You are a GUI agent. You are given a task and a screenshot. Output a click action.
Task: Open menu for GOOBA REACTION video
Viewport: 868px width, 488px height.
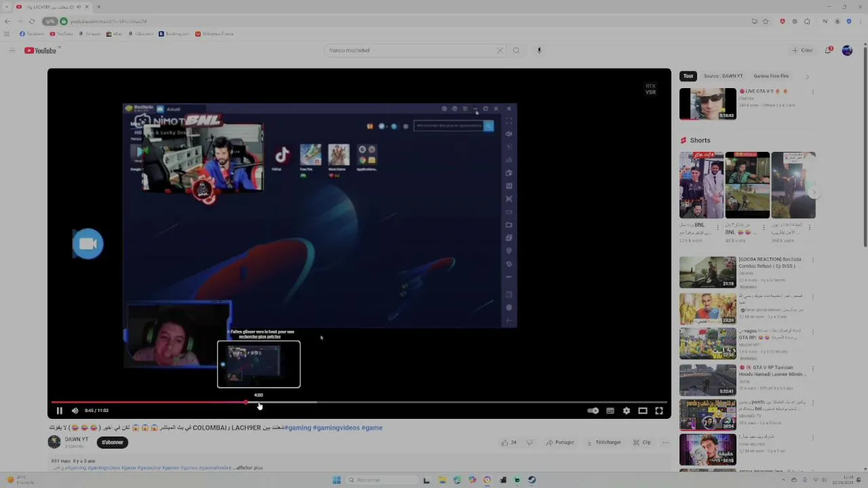(812, 260)
